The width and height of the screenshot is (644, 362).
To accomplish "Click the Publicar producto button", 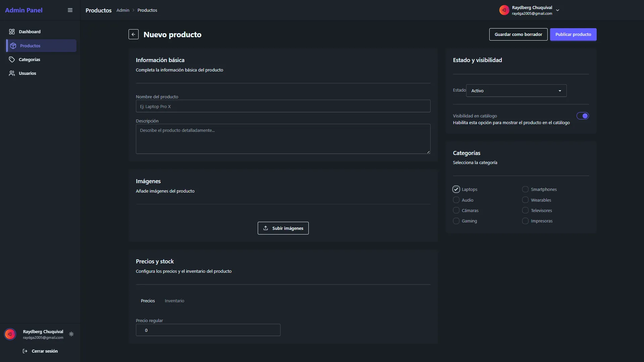I will click(573, 34).
